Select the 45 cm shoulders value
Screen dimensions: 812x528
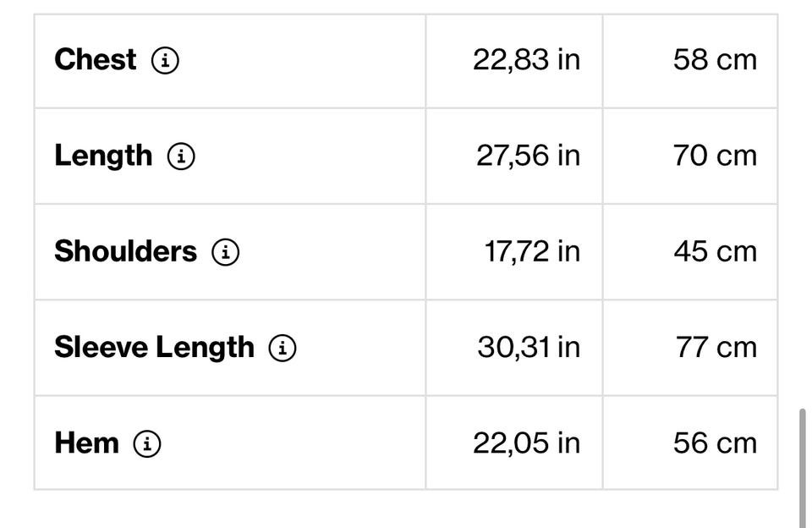[716, 251]
